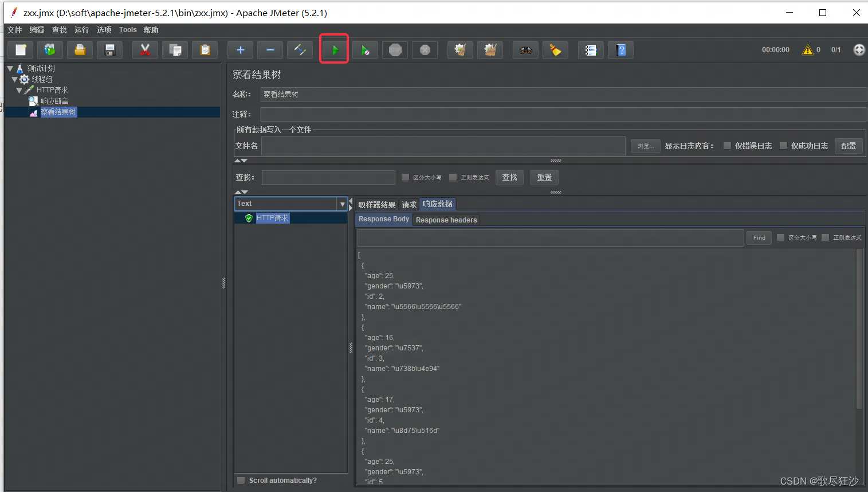
Task: Enable 正则表达式 next to 查找 field
Action: click(453, 177)
